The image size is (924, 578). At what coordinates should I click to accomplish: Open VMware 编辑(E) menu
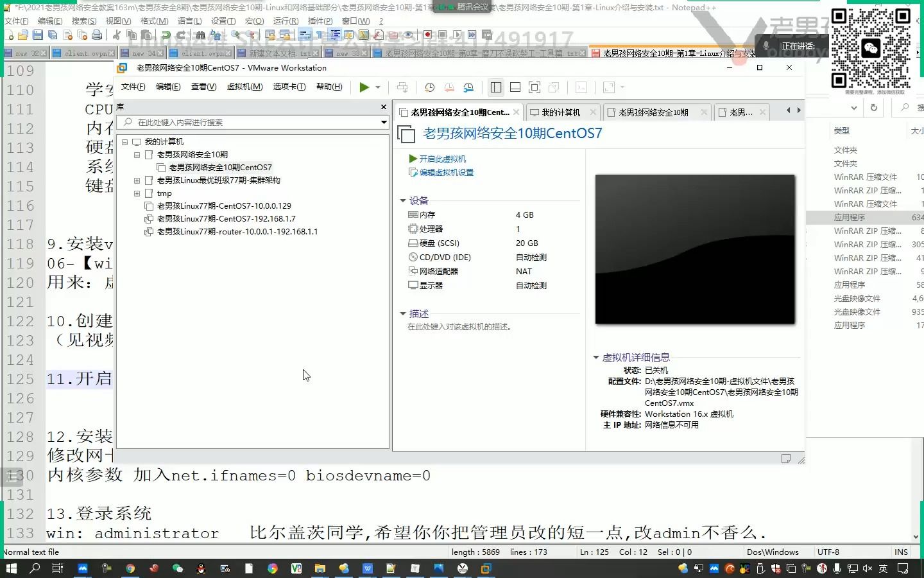point(168,87)
